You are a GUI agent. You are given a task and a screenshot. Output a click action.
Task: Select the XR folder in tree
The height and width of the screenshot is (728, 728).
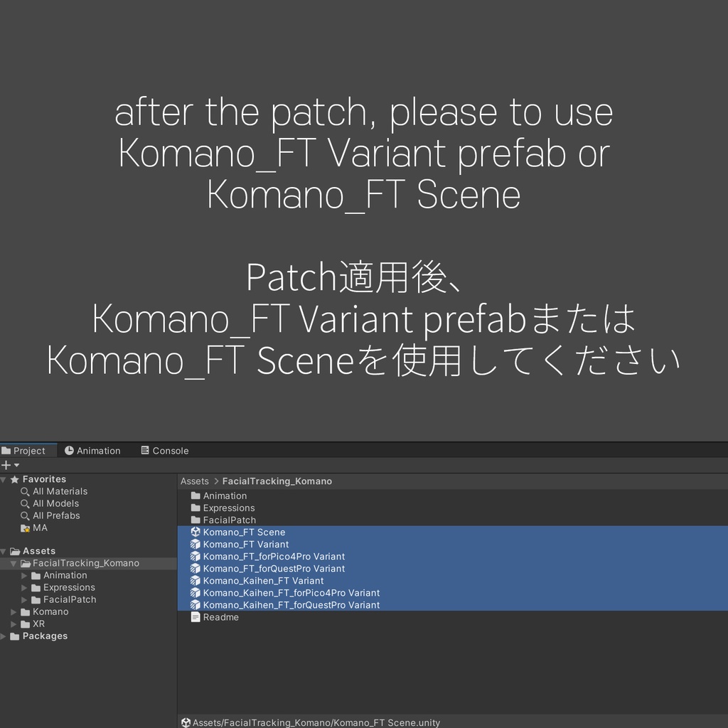[38, 624]
